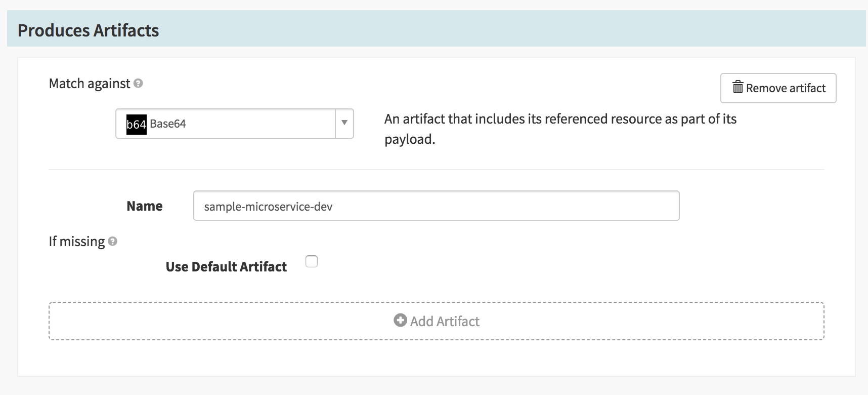
Task: Click the If missing label
Action: pos(77,242)
